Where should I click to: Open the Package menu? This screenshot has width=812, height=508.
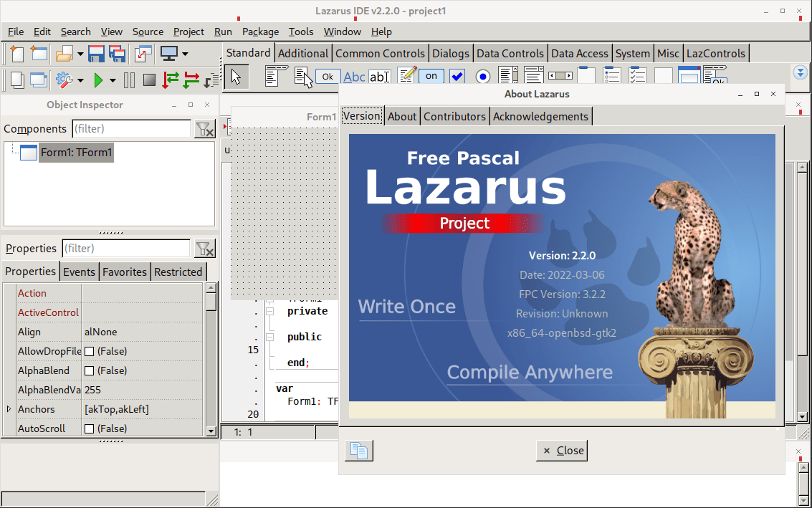(x=260, y=32)
